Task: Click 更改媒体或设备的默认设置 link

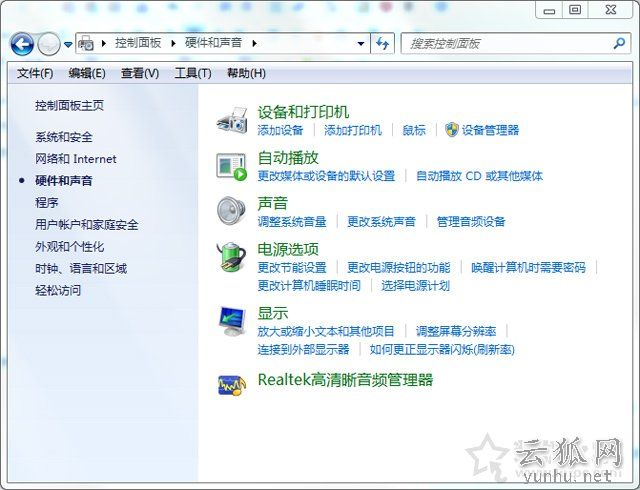Action: coord(326,176)
